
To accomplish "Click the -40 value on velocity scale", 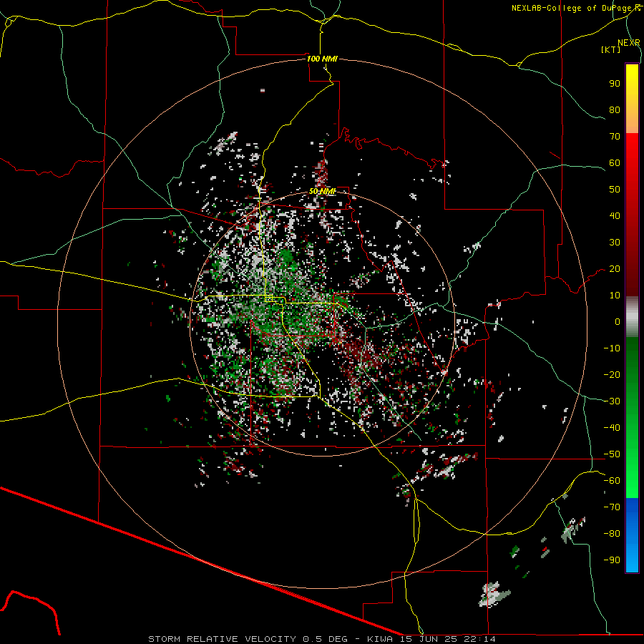I will 612,428.
